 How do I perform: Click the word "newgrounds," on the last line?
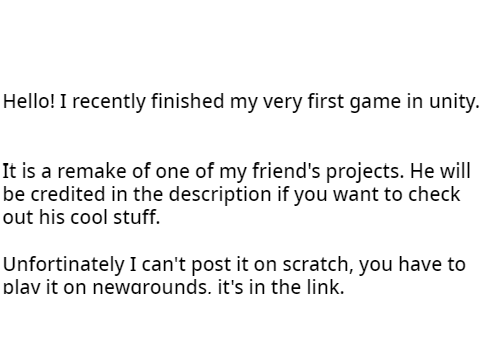click(x=152, y=287)
